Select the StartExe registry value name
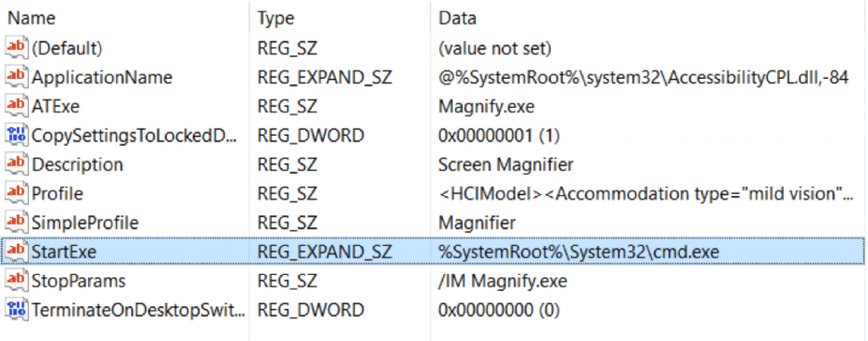This screenshot has height=341, width=868. click(x=64, y=252)
